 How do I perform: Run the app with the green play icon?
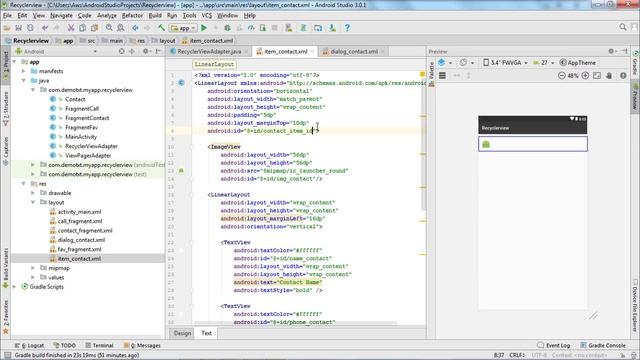coord(204,28)
